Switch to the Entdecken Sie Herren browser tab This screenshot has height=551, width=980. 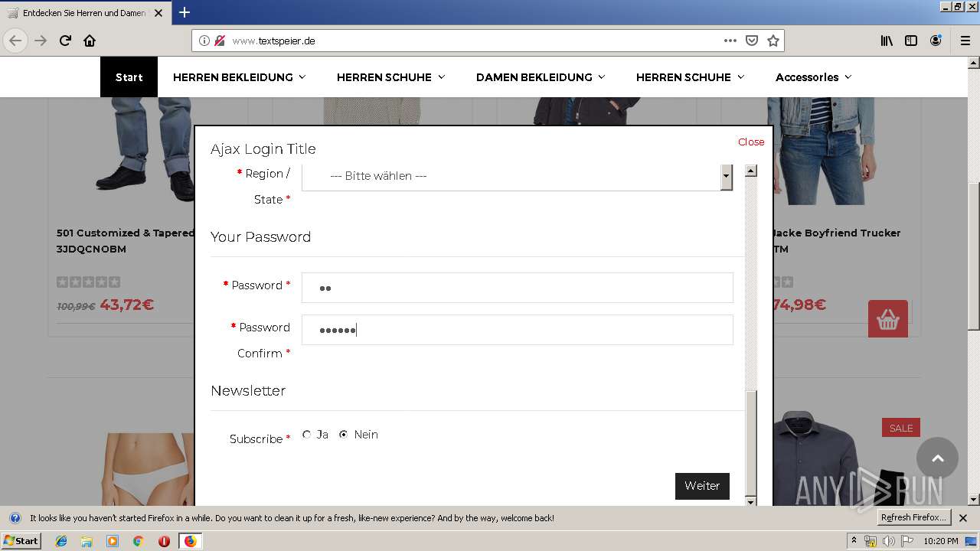point(84,13)
